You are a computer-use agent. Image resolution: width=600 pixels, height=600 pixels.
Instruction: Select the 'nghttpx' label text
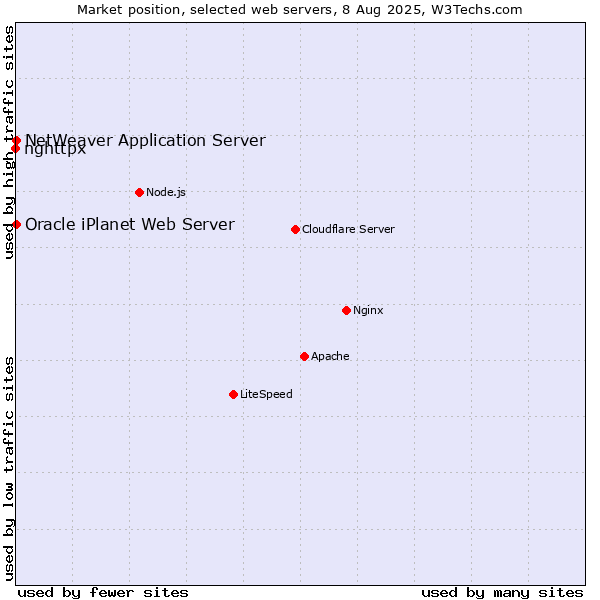tap(55, 150)
